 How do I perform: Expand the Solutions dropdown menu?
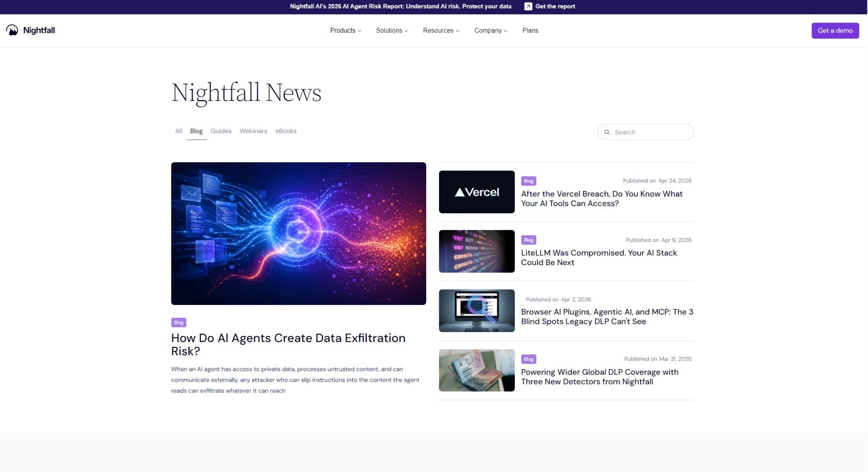click(392, 31)
